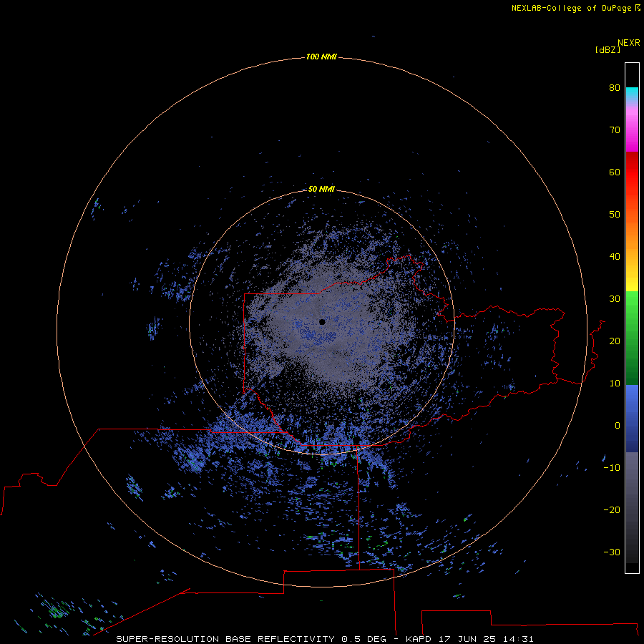Click the 70 dBZ scale value
The width and height of the screenshot is (644, 644).
[615, 130]
